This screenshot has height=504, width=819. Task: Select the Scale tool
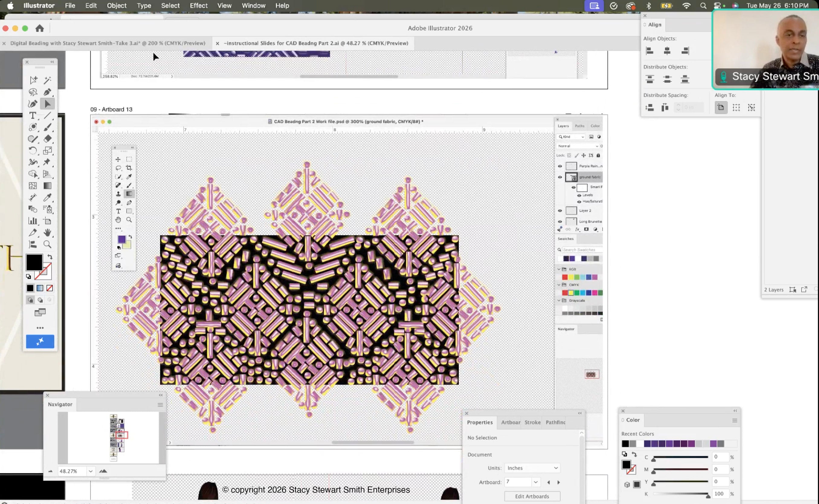pyautogui.click(x=48, y=151)
